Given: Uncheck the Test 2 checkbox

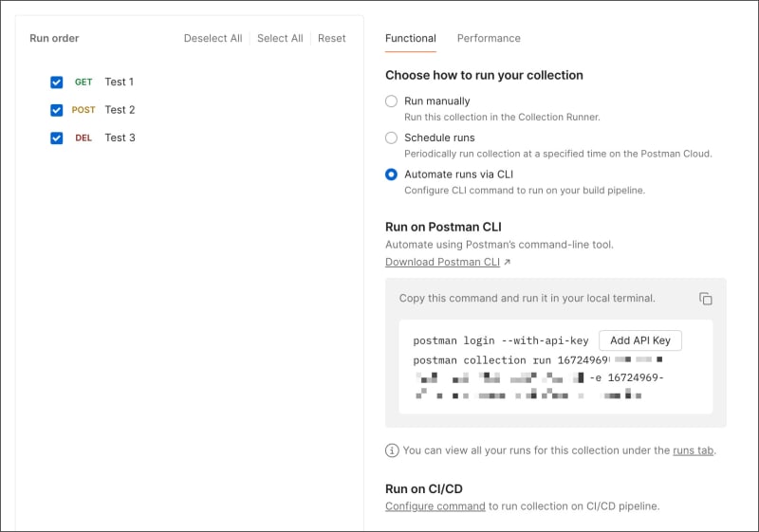Looking at the screenshot, I should pyautogui.click(x=57, y=110).
